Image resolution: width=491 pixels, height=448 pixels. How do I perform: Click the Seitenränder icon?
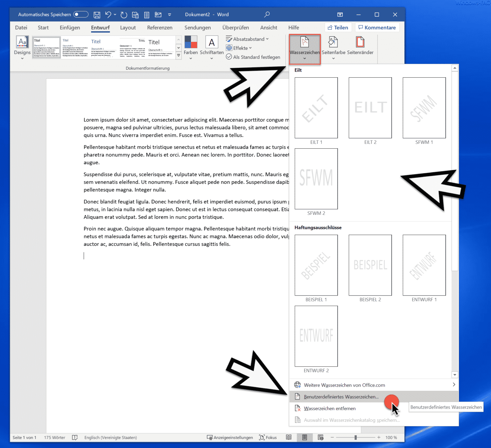coord(360,46)
